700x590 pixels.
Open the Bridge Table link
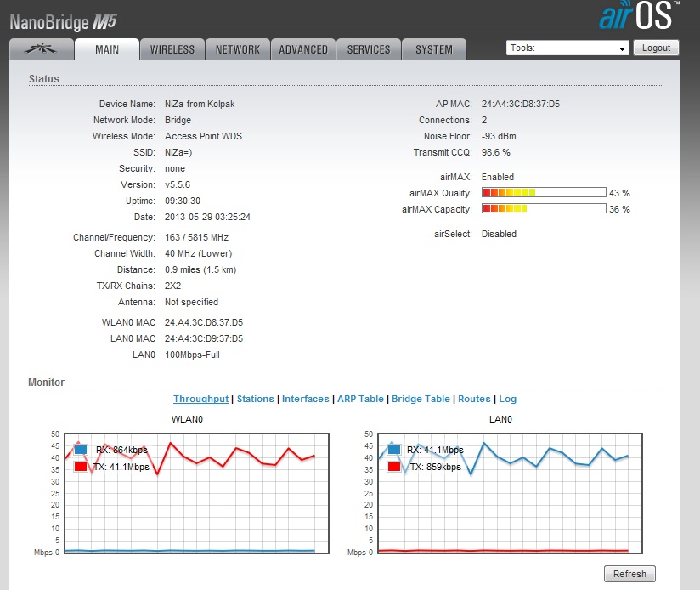click(x=421, y=399)
